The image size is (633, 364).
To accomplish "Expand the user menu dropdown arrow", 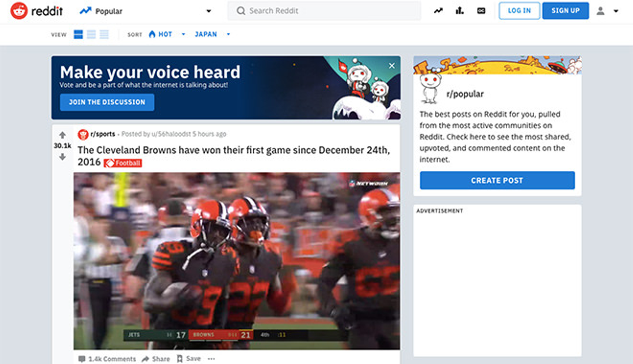I will coord(616,11).
